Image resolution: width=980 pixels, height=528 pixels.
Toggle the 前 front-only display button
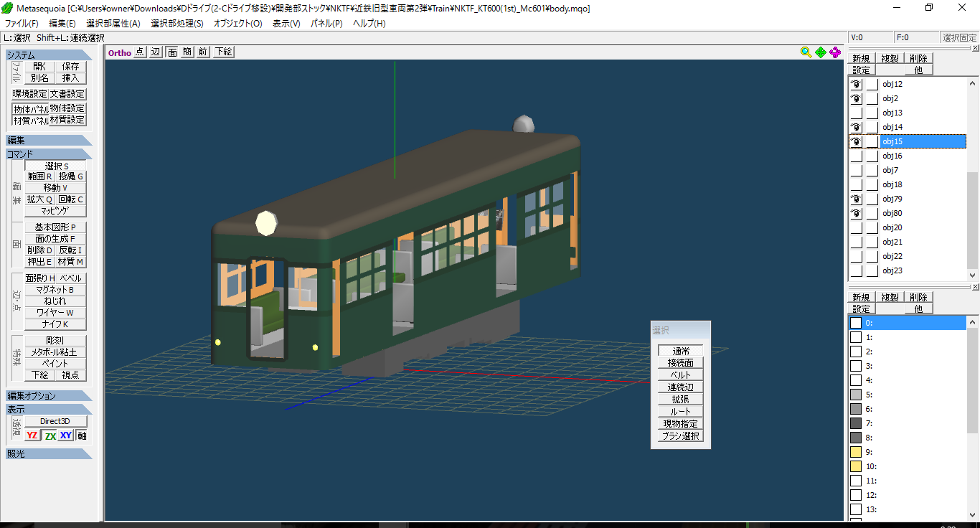click(203, 52)
